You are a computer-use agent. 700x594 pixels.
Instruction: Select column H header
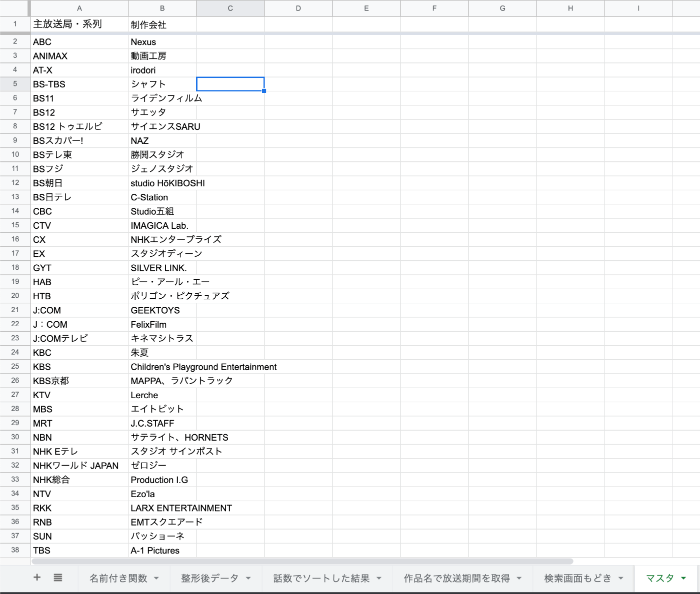(x=570, y=8)
